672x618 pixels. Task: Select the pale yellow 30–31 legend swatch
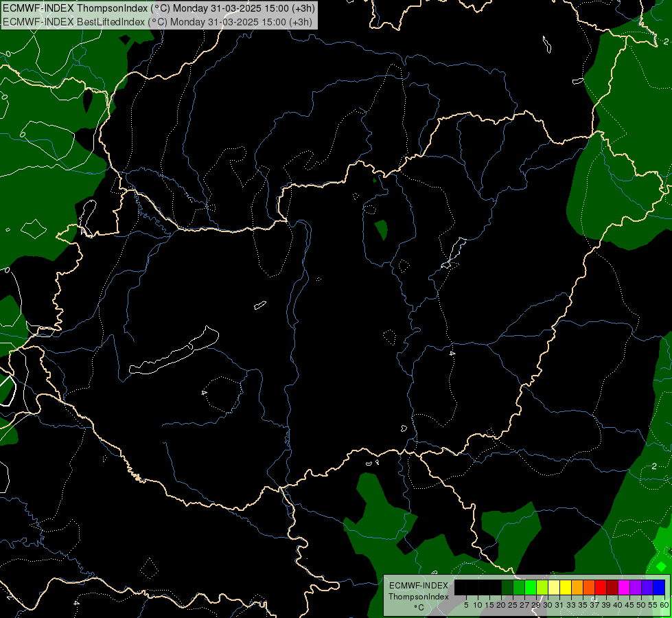pos(554,588)
